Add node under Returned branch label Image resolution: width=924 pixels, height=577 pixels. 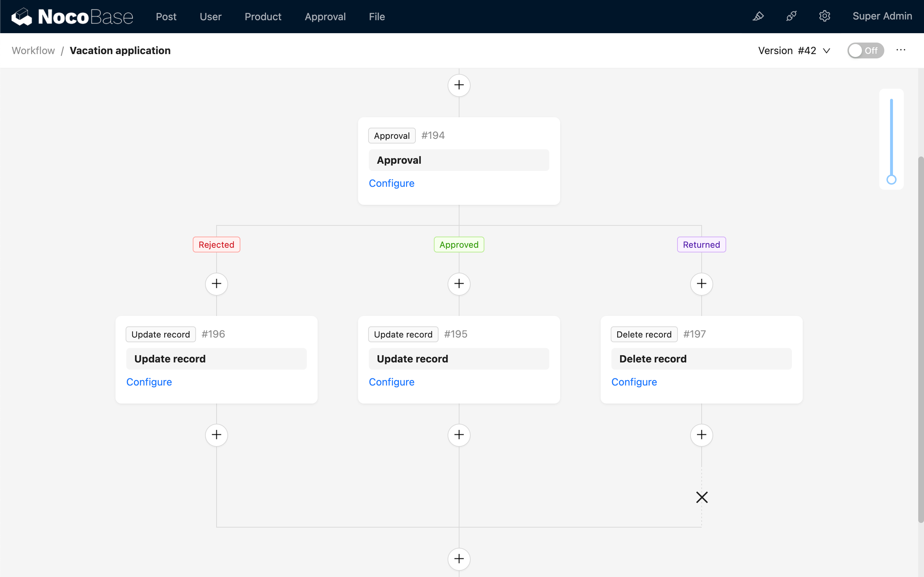[701, 283]
